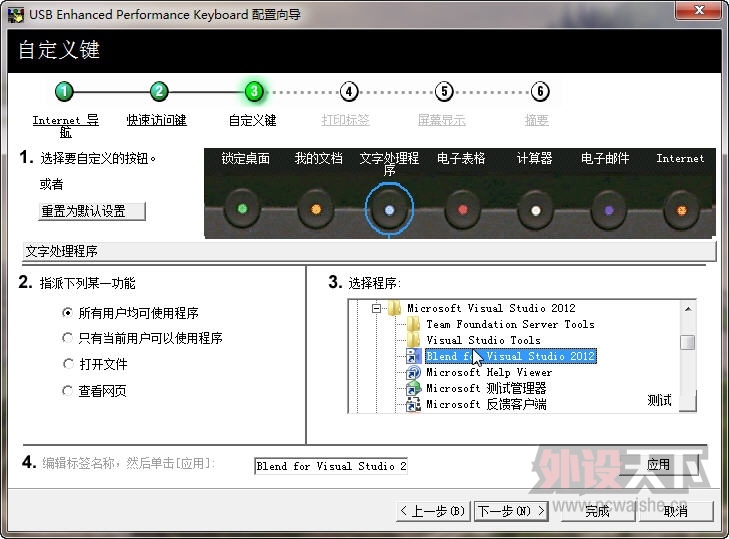Select Visual Studio Tools tree row
This screenshot has height=539, width=729.
pos(483,340)
